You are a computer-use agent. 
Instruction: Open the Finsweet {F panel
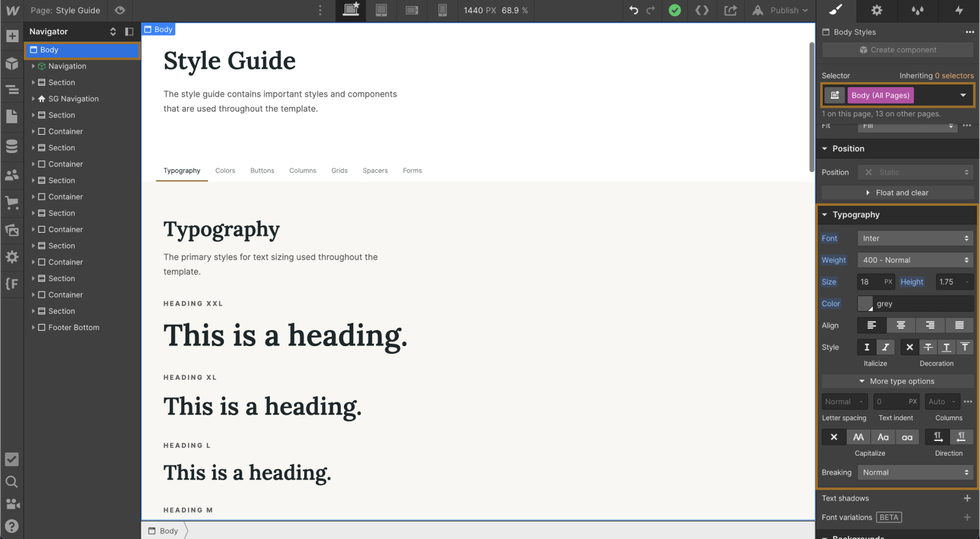click(x=12, y=284)
